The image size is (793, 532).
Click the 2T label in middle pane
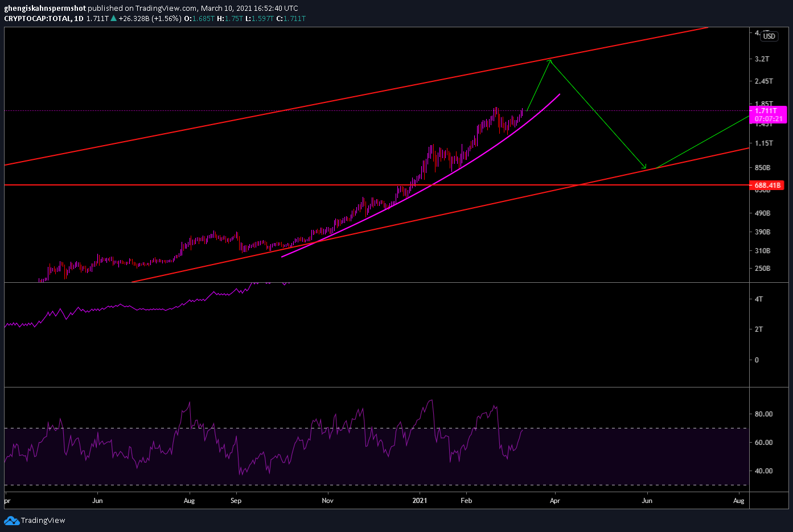(759, 329)
